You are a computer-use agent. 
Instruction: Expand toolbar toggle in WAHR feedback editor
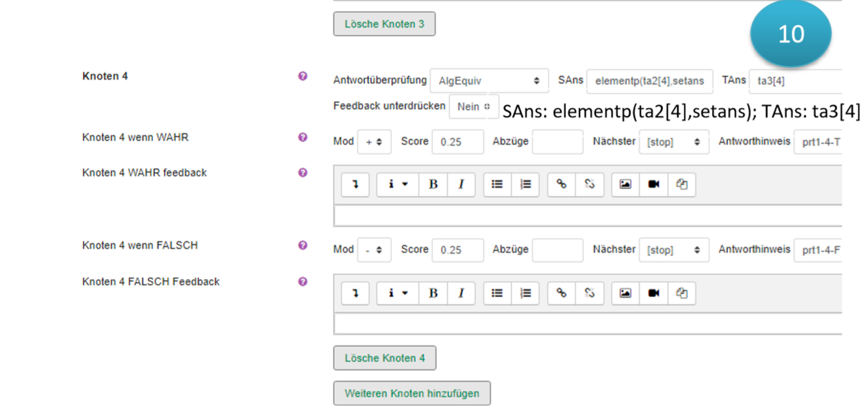tap(355, 185)
